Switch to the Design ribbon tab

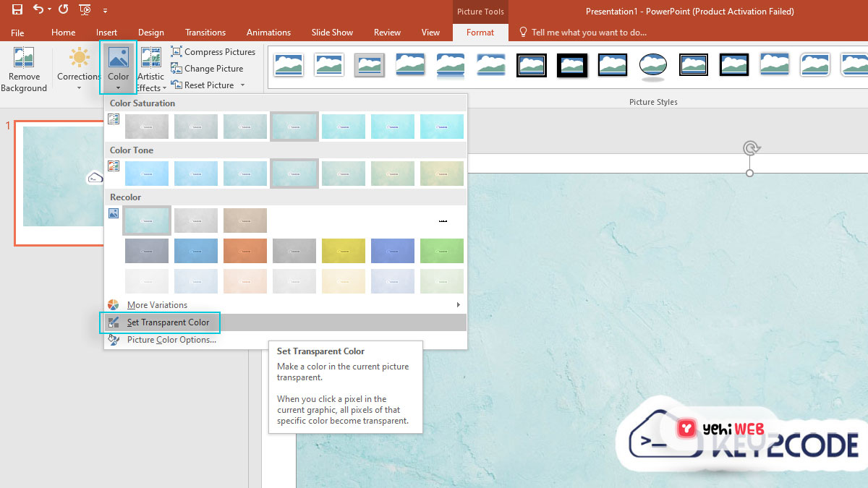click(150, 33)
